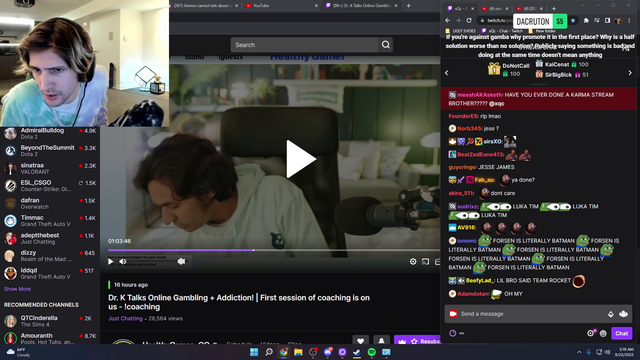Click KaiCenat gifter entry

pyautogui.click(x=562, y=64)
